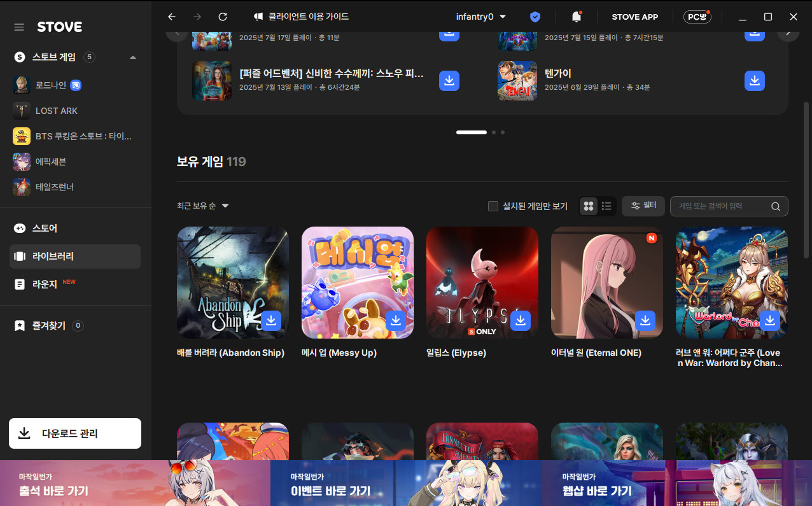Click the PC방 badge button
Image resolution: width=812 pixels, height=506 pixels.
[x=697, y=17]
